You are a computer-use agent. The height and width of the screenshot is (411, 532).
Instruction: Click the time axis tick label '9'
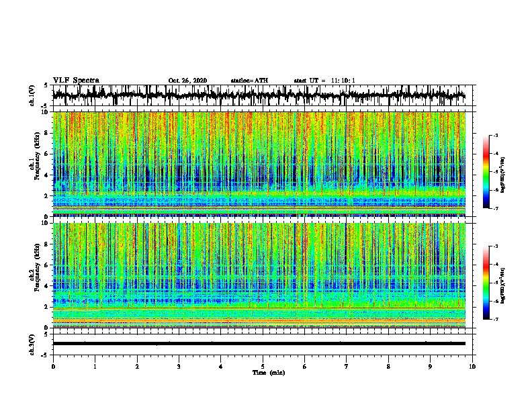[430, 367]
